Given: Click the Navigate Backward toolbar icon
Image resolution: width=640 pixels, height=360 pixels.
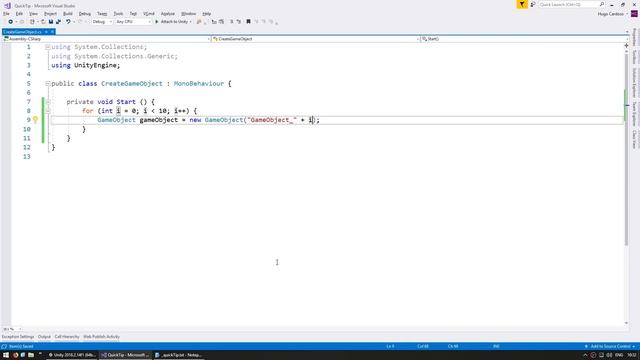Looking at the screenshot, I should [10, 22].
